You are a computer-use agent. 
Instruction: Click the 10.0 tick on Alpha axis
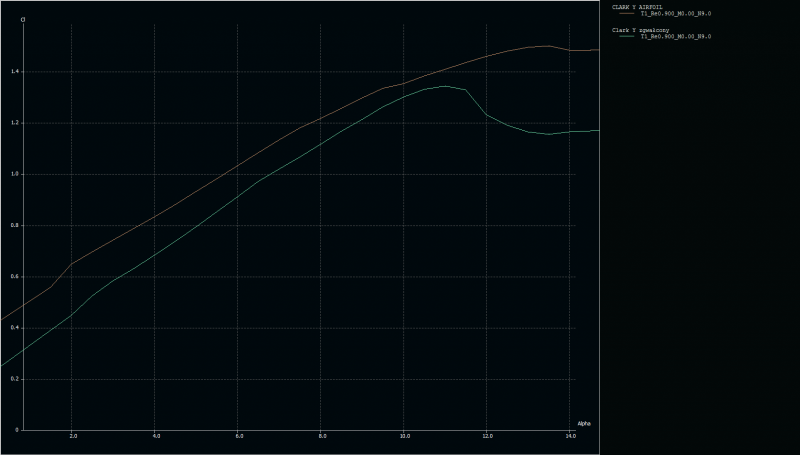[x=404, y=437]
